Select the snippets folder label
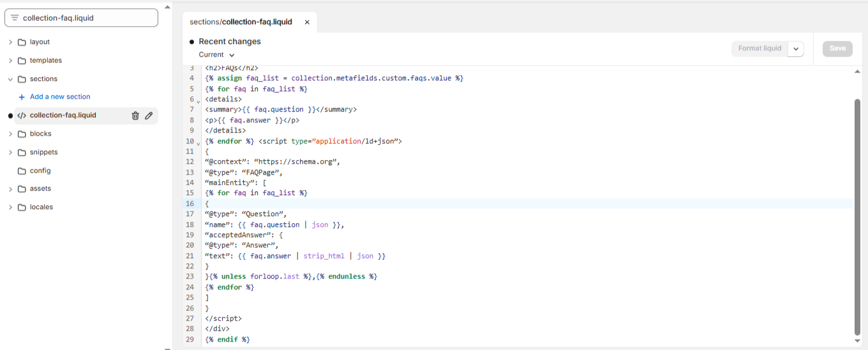Screen dimensions: 868x350 click(x=44, y=152)
